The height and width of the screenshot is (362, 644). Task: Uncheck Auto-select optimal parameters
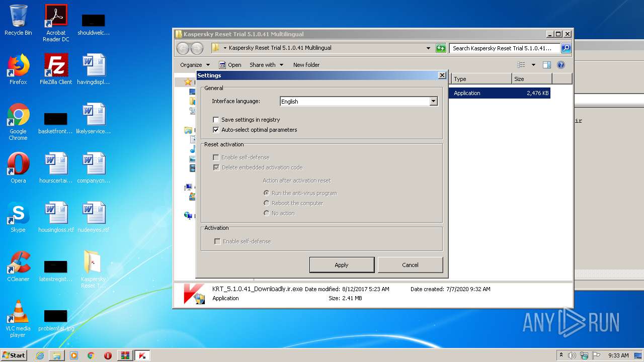[x=216, y=130]
